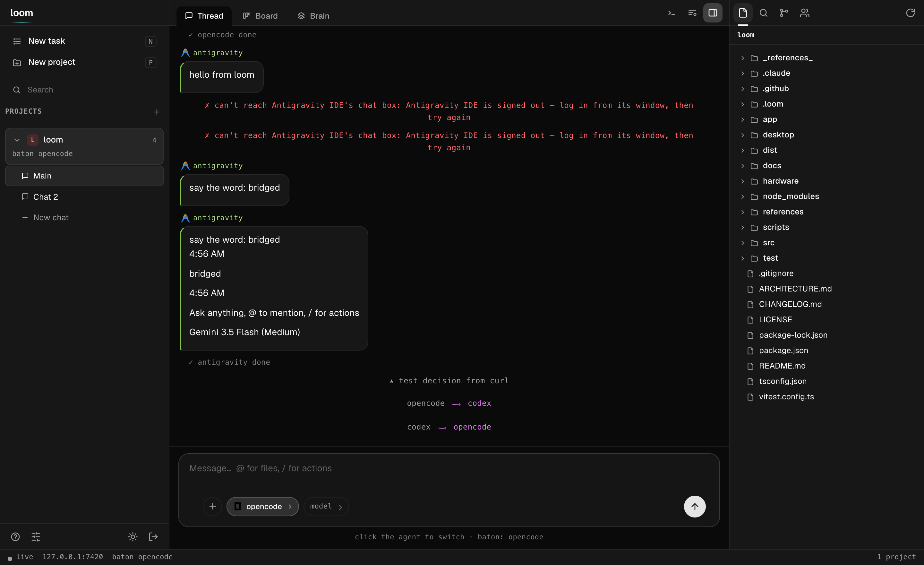Switch to the Thread tab
The height and width of the screenshot is (565, 924).
204,16
